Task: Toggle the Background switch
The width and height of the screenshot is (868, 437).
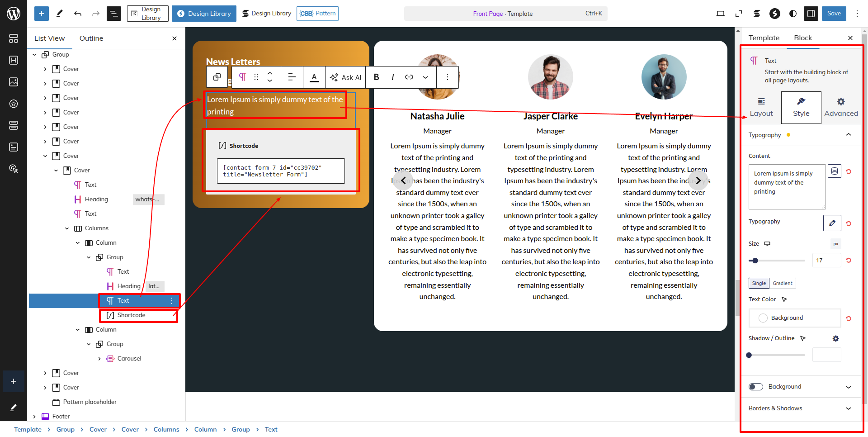Action: [755, 387]
